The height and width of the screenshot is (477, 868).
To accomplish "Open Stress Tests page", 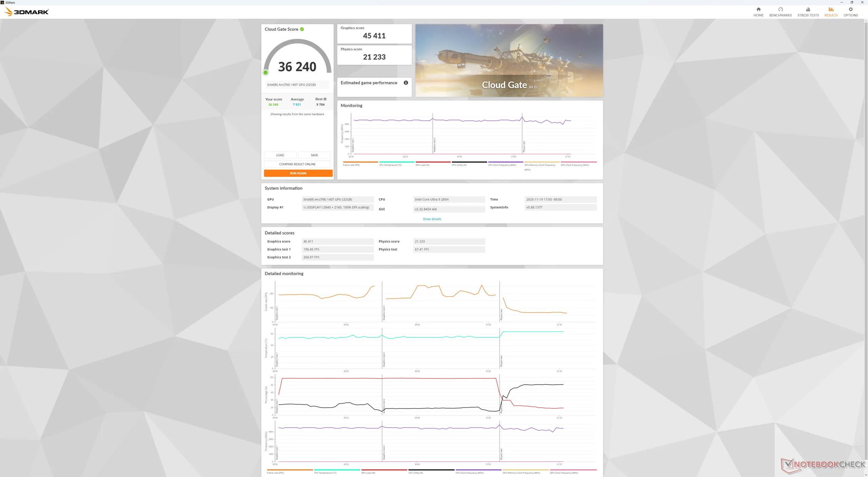I will point(808,12).
